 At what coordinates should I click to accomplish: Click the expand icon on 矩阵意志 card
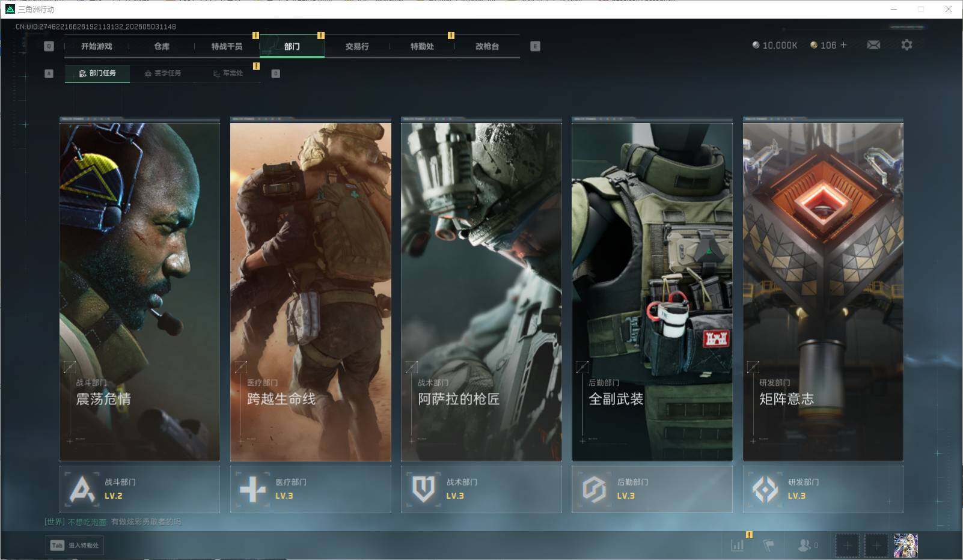753,367
